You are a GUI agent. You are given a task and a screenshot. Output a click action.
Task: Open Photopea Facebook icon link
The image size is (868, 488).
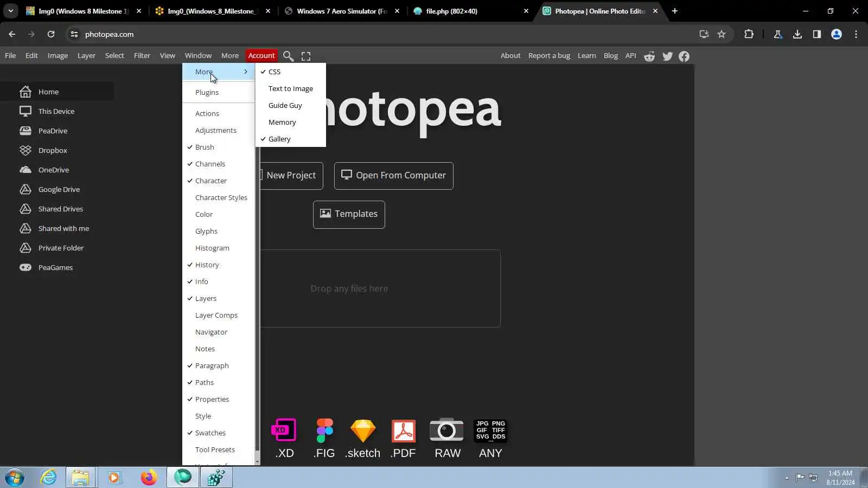coord(684,56)
